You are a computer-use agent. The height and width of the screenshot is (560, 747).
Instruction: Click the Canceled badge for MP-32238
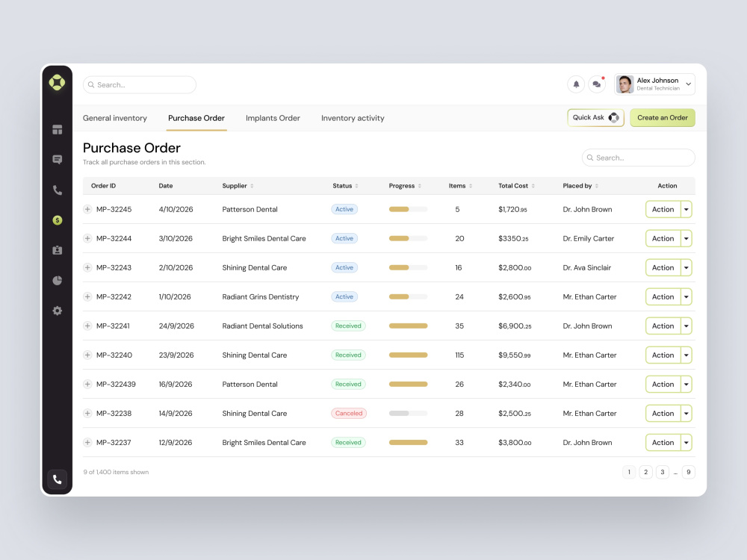[349, 414]
